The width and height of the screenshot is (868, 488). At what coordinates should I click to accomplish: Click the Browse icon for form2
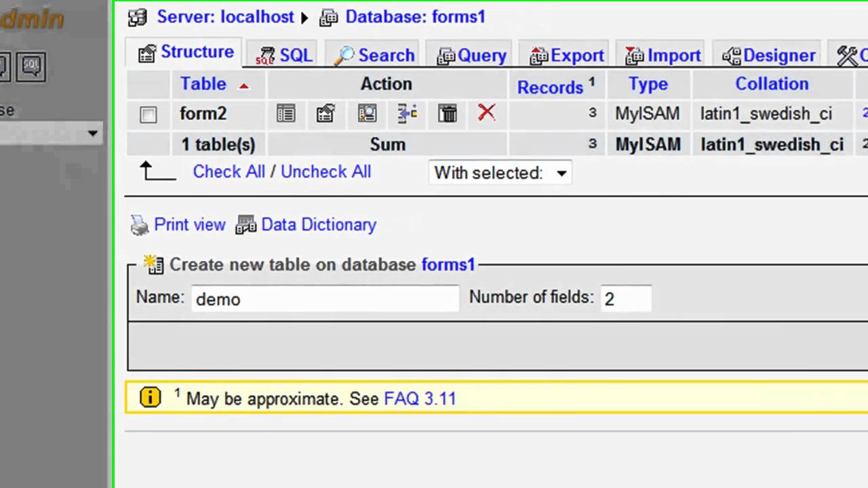(x=285, y=113)
